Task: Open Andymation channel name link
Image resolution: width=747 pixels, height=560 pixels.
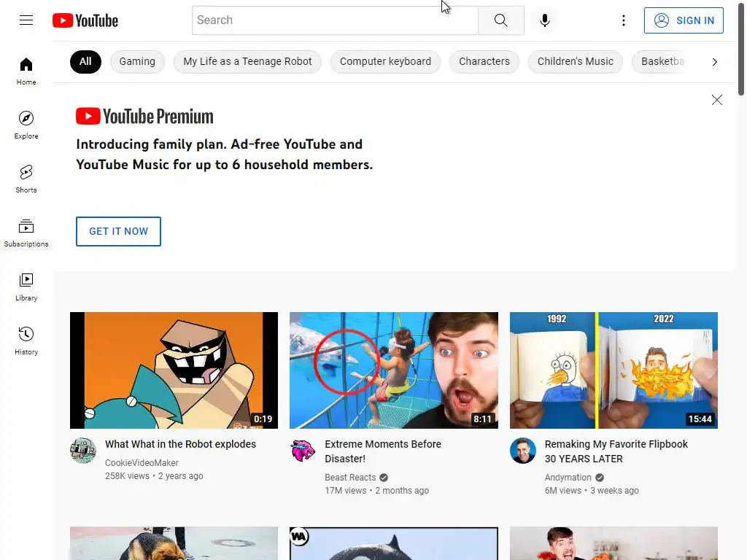Action: 568,477
